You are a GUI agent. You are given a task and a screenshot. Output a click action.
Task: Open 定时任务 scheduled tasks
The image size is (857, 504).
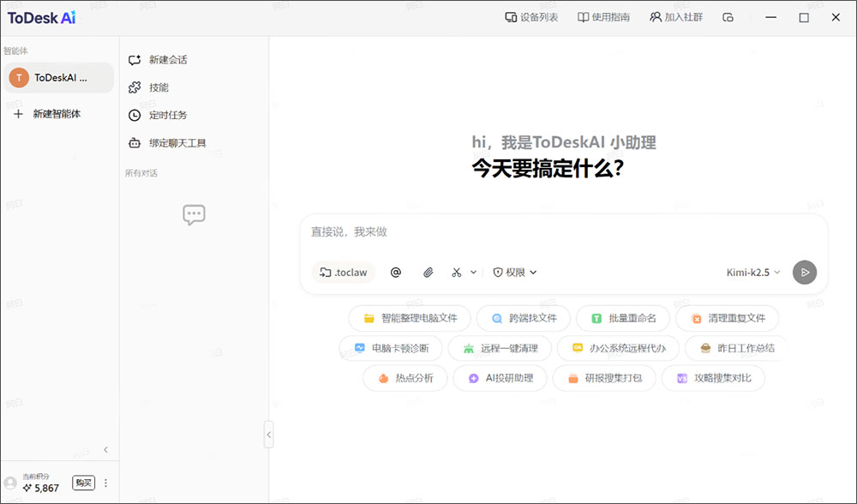coord(158,116)
